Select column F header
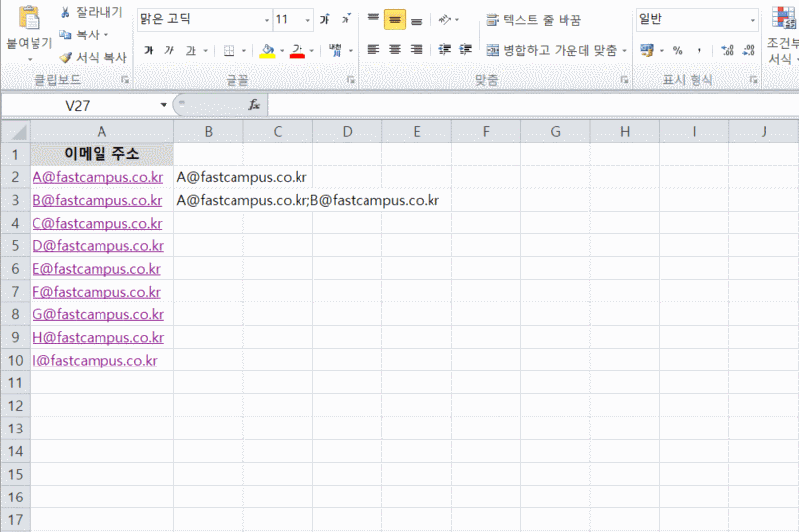Screen dimensions: 799x532 pos(486,132)
